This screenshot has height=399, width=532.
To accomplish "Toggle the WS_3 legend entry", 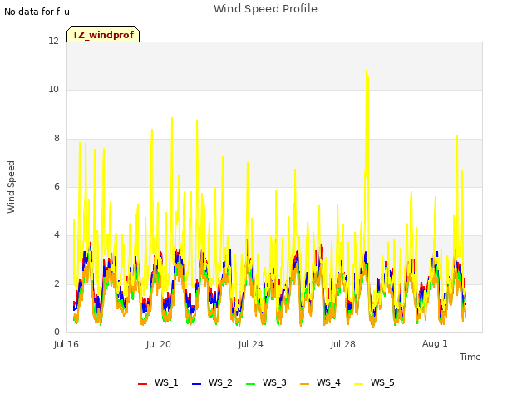I will coord(266,382).
